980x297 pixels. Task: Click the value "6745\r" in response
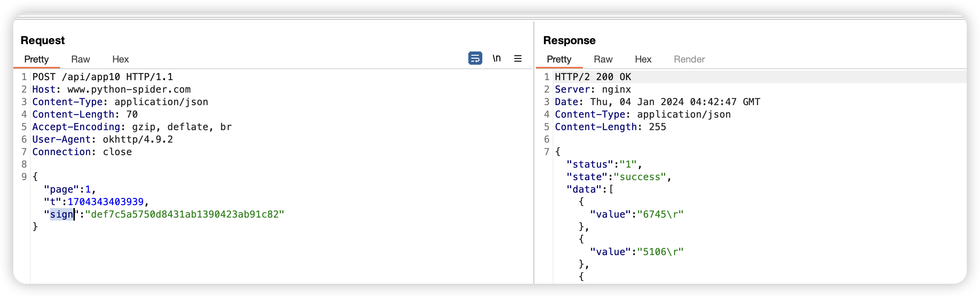pos(660,214)
